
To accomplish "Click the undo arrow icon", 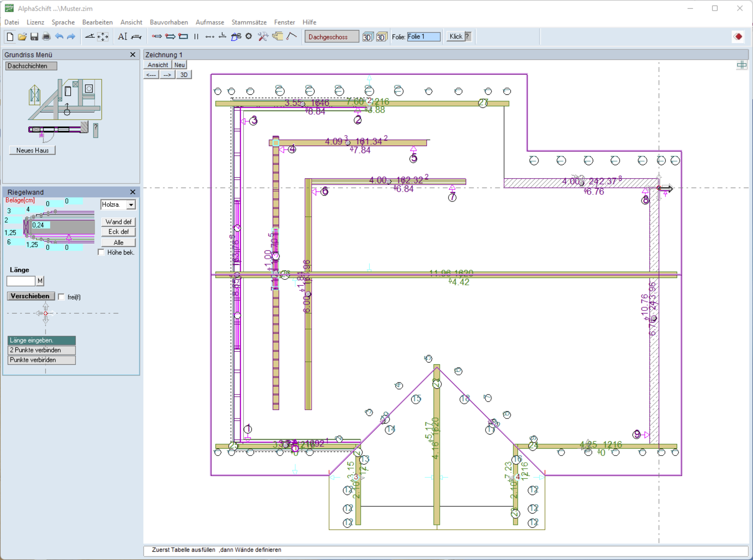I will pos(59,37).
